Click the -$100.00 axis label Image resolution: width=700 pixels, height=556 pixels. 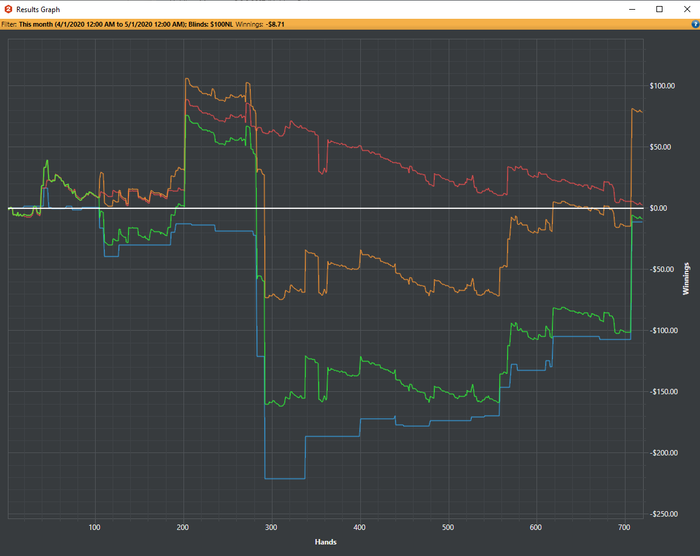point(663,330)
